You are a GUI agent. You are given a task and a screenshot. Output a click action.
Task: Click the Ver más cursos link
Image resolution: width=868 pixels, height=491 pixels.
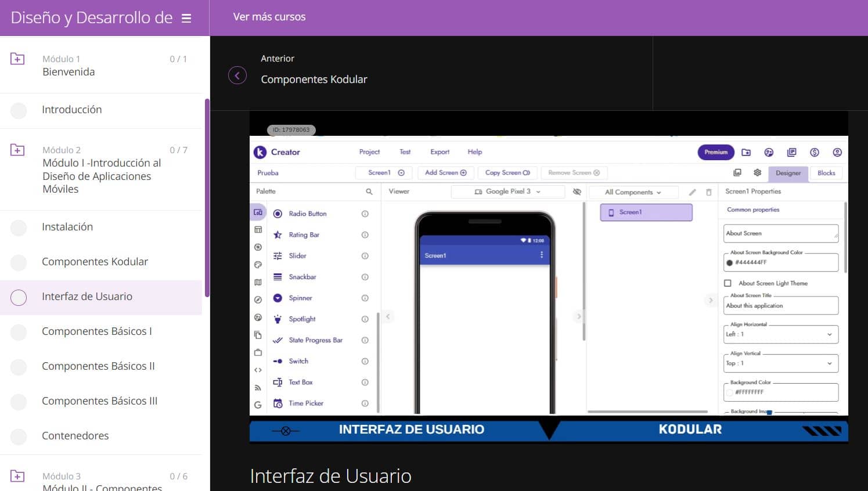point(269,17)
